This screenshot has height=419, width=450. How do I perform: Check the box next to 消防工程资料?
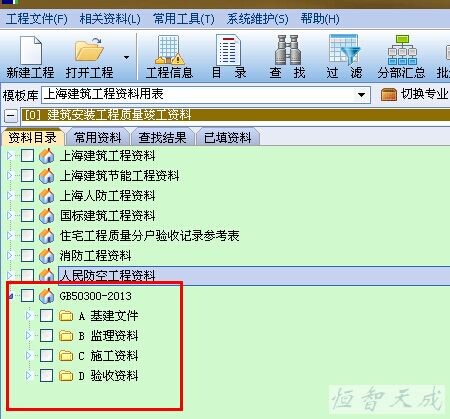click(x=27, y=256)
